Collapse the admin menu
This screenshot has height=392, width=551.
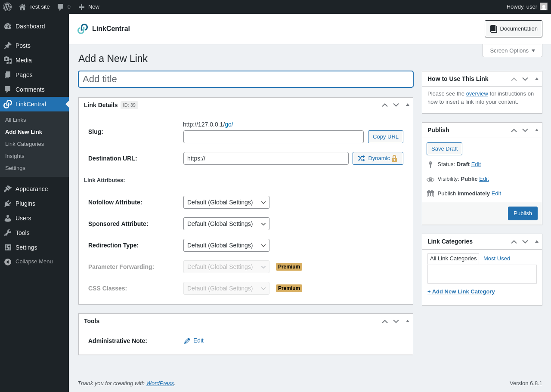(x=34, y=262)
